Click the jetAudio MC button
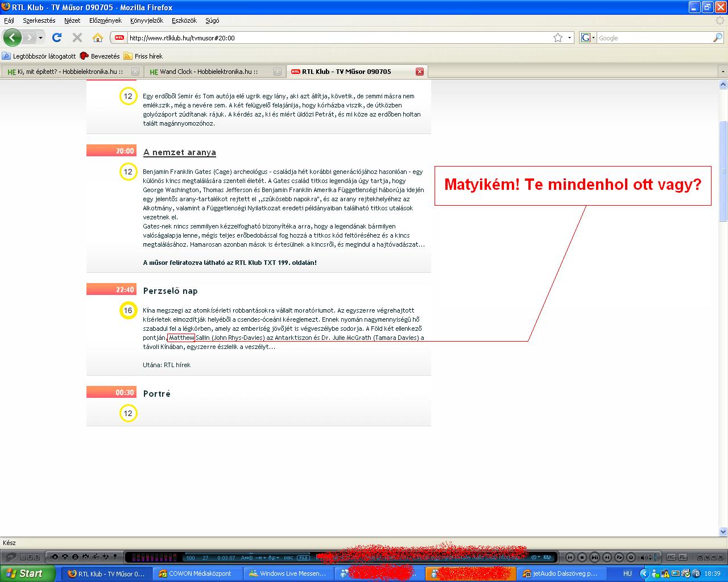Image resolution: width=728 pixels, height=582 pixels. pos(671,558)
